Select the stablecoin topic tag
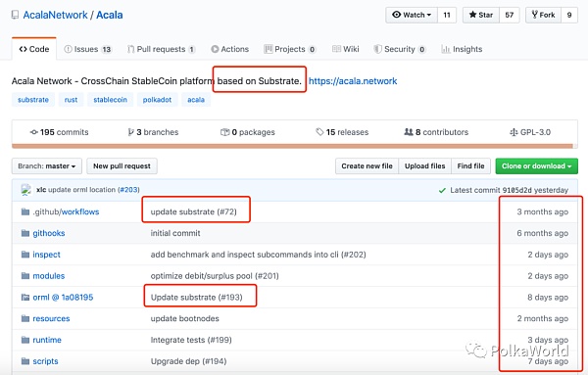This screenshot has width=588, height=375. tap(110, 100)
